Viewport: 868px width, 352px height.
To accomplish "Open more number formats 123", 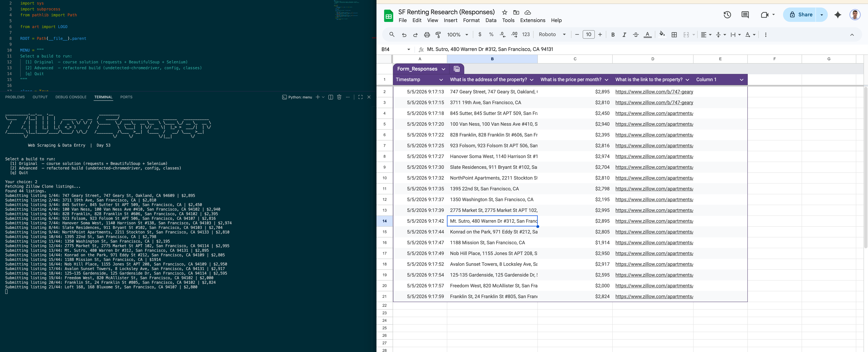I will click(x=526, y=35).
